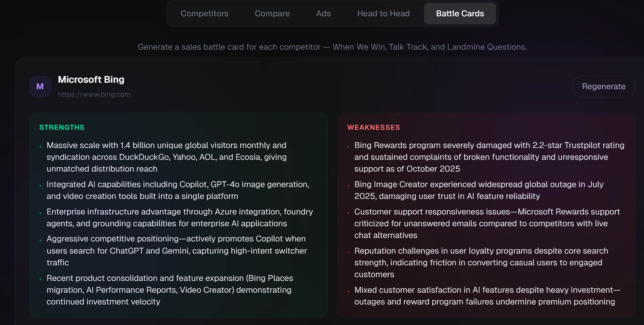Click the 'Enterprise infrastructure advantage through Azure' strength

pos(180,218)
